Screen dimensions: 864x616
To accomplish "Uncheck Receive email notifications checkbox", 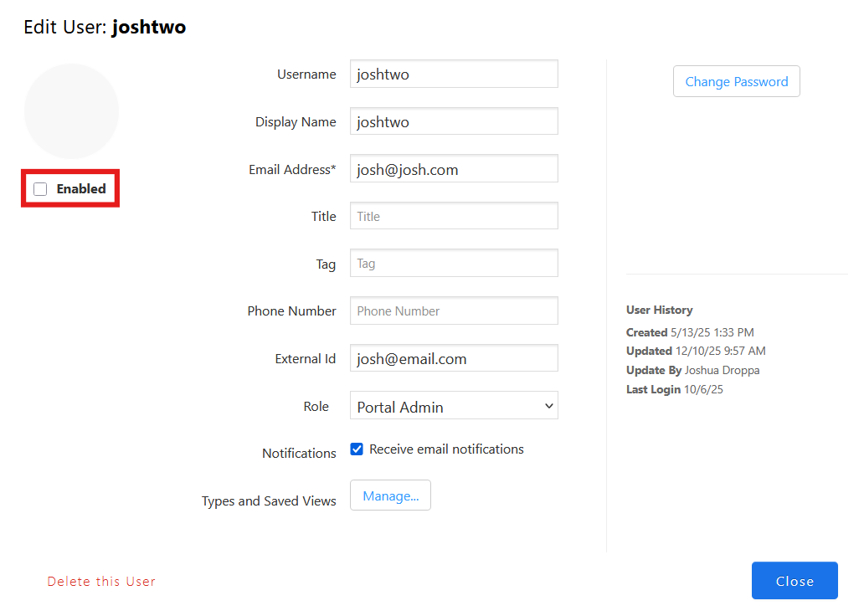I will pos(357,449).
